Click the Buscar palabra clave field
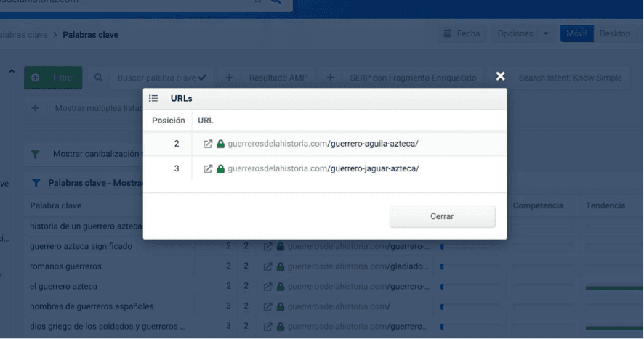This screenshot has height=339, width=644. tap(161, 78)
